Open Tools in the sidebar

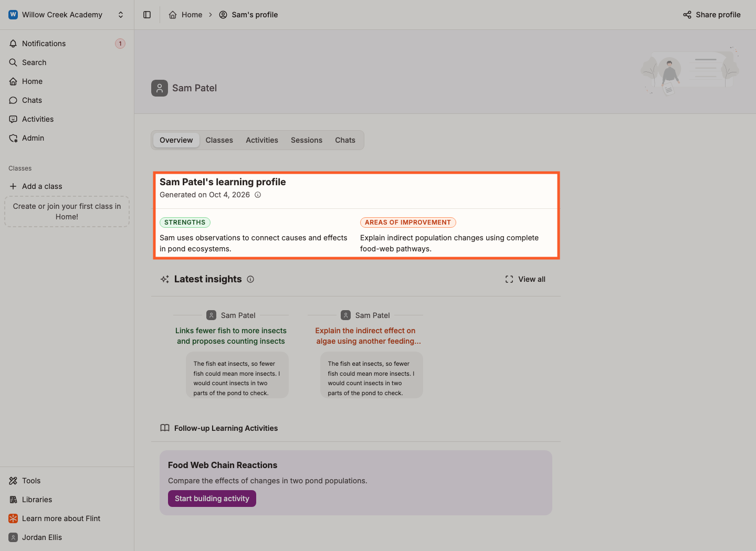pos(67,481)
